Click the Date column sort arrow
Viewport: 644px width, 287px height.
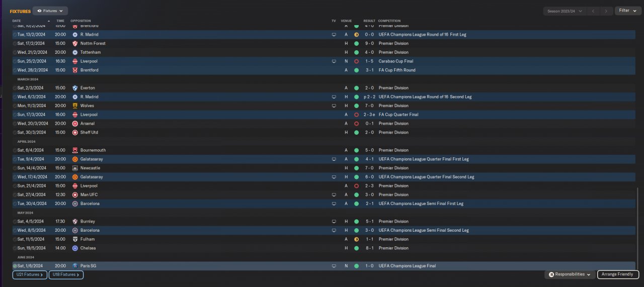point(49,21)
